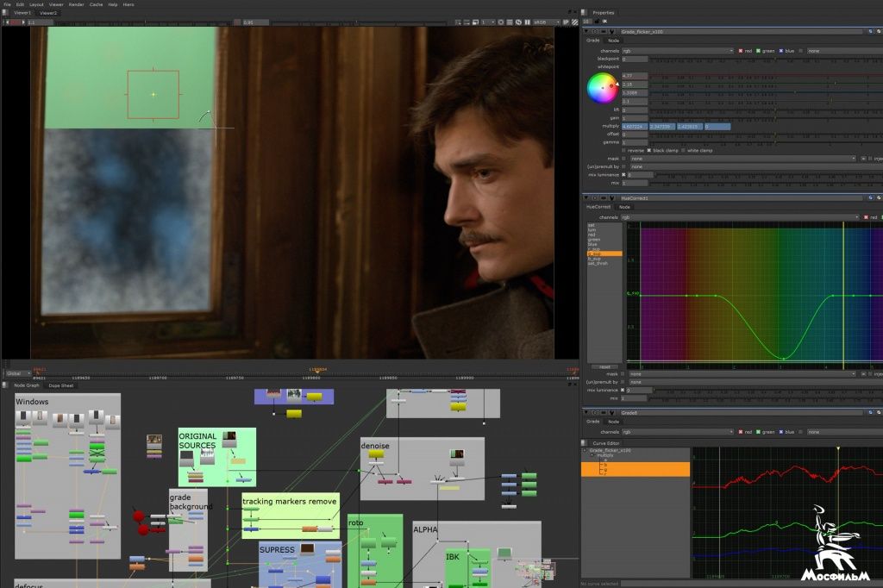Click the circular icon in Grade8 panel header
The height and width of the screenshot is (588, 883).
595,413
